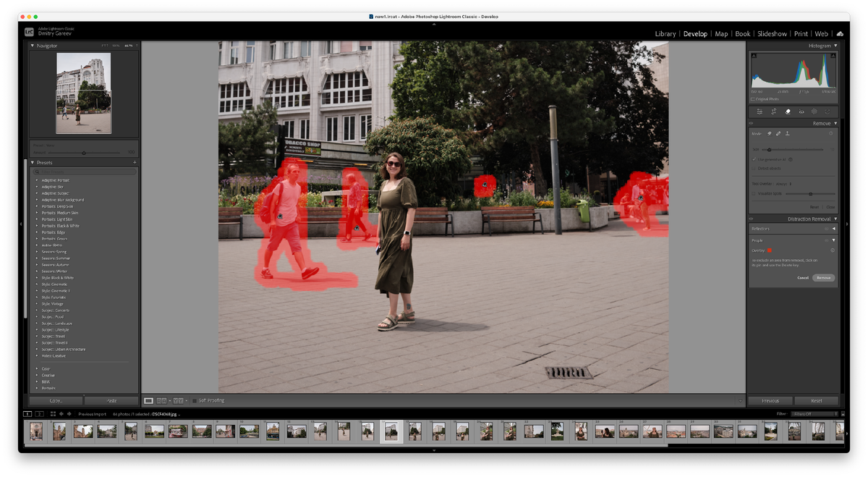Screen dimensions: 868x477
Task: Collapse the Navigator panel
Action: tap(33, 46)
